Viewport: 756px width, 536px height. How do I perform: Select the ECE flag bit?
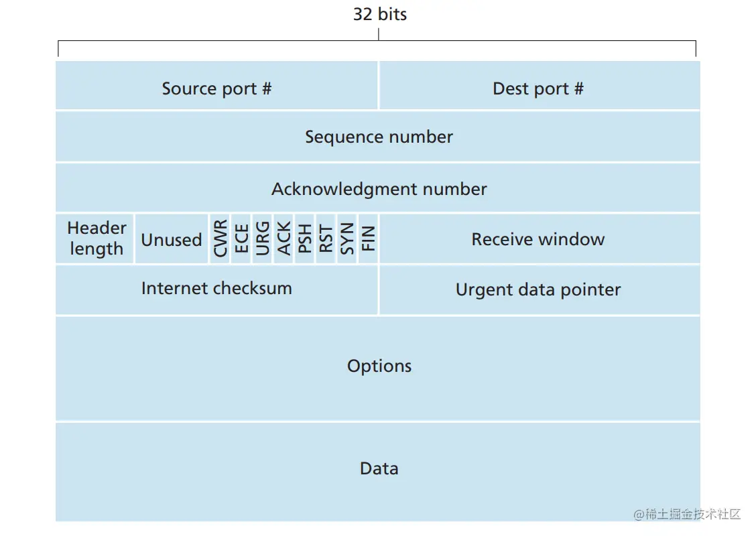pyautogui.click(x=241, y=239)
